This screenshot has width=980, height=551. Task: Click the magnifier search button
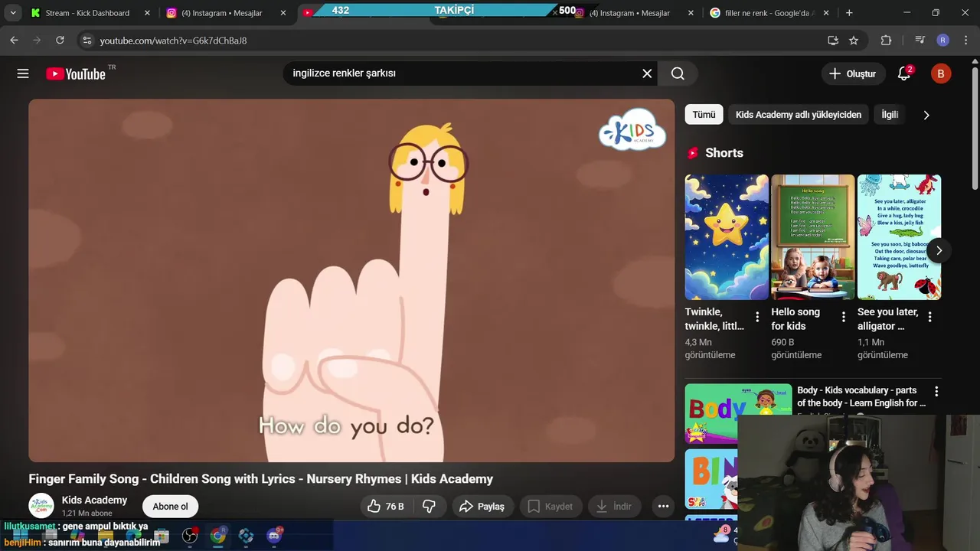(x=678, y=73)
